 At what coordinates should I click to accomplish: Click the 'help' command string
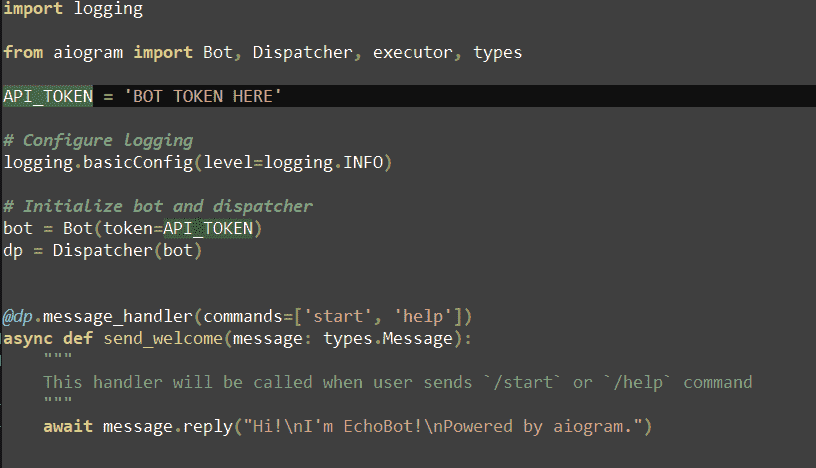click(423, 317)
